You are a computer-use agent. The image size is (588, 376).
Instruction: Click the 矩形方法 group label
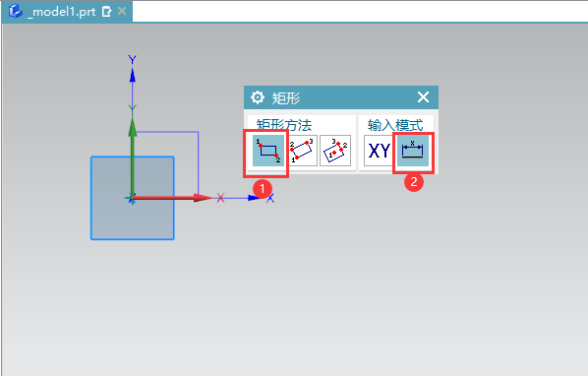[284, 125]
